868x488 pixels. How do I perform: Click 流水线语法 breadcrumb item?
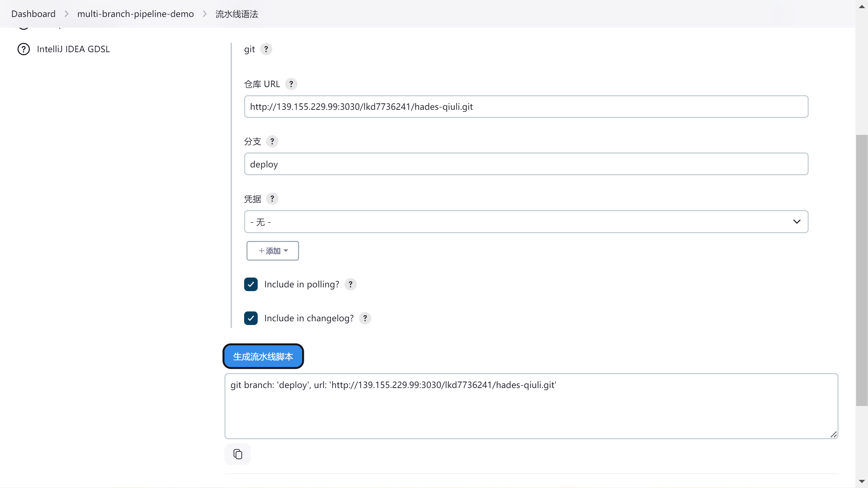[237, 14]
